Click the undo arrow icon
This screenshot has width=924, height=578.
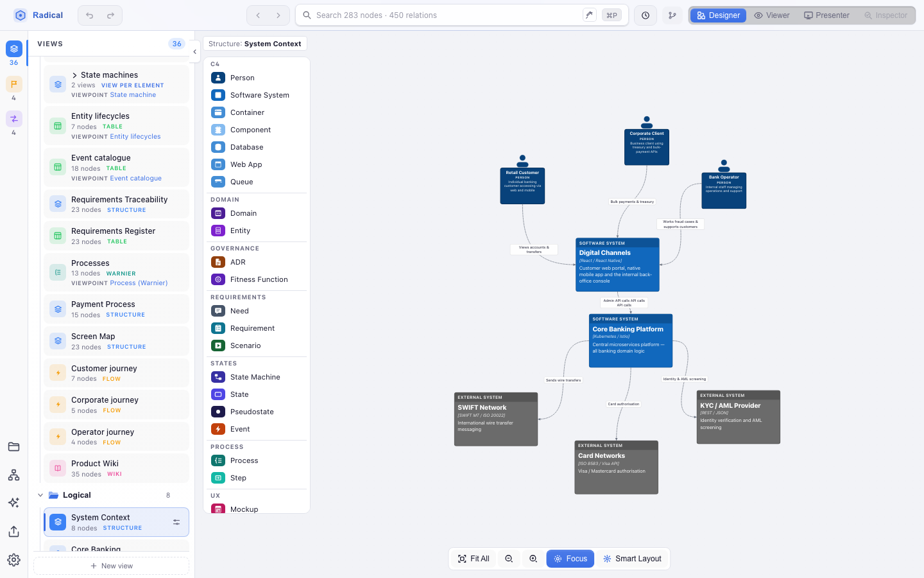coord(90,15)
